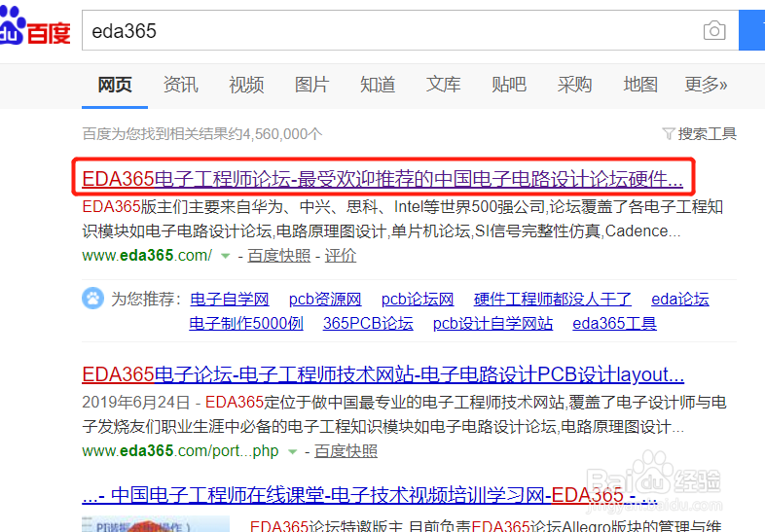The height and width of the screenshot is (532, 765).
Task: Open 电子制作5000例 recommendation
Action: [246, 323]
